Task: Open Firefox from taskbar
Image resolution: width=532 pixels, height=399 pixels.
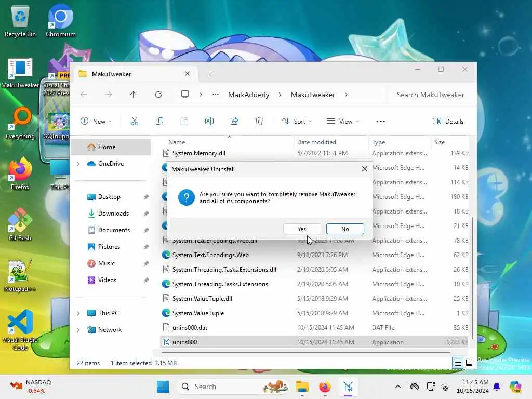Action: [325, 387]
